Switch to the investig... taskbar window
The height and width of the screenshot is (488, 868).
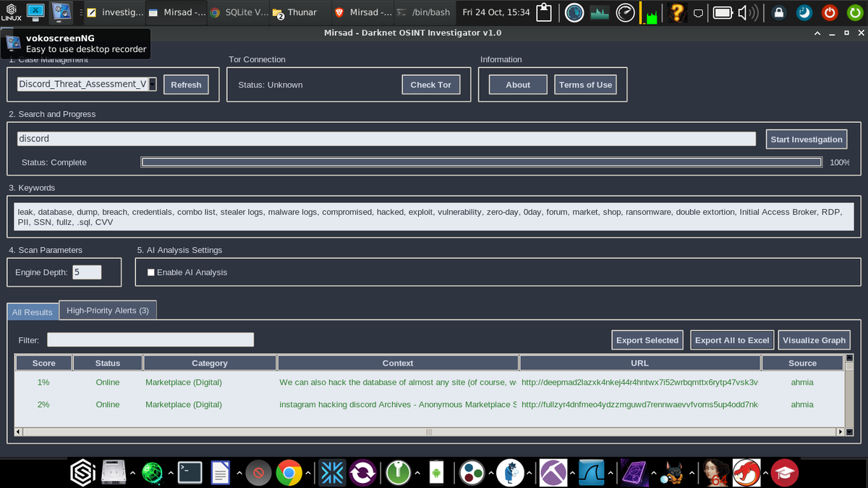point(114,12)
